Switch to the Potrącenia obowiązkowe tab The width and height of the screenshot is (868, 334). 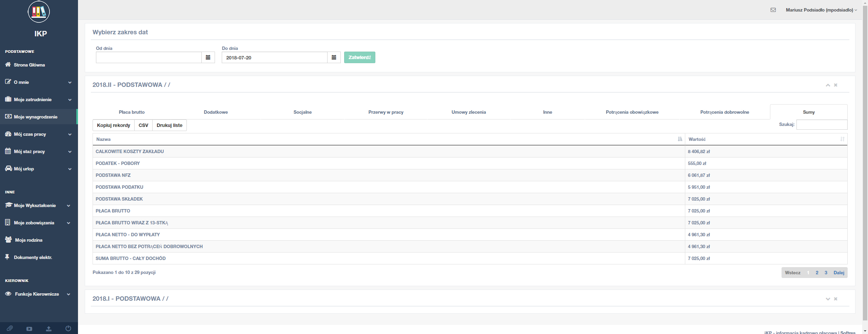coord(632,112)
